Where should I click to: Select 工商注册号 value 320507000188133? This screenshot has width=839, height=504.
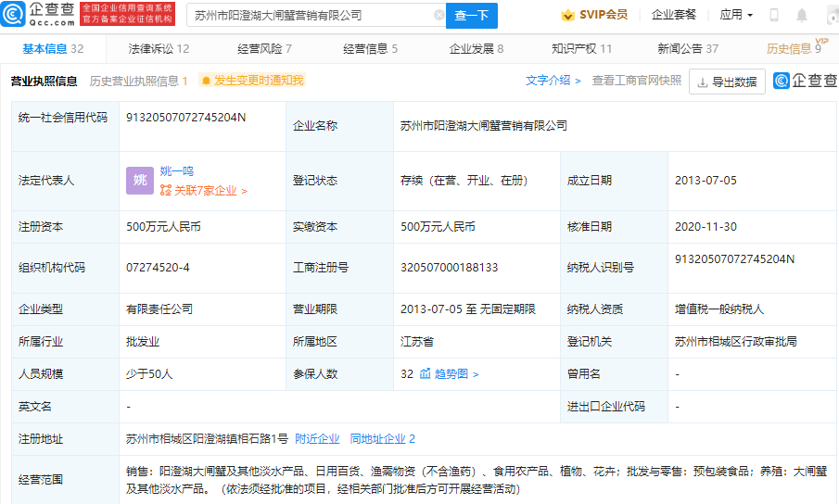click(x=449, y=268)
